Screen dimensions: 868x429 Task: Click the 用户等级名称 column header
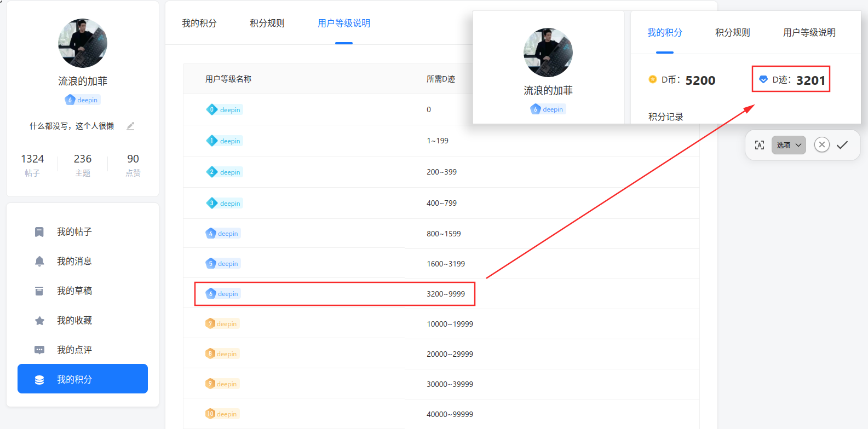228,79
